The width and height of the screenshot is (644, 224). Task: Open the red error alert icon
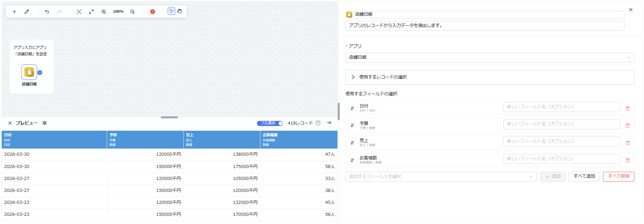153,12
